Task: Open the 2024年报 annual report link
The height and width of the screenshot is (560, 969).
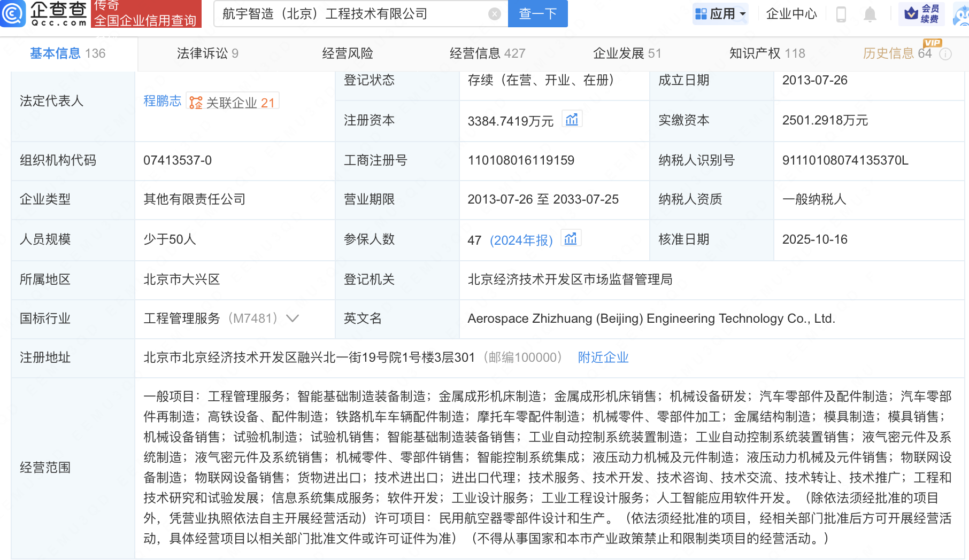Action: tap(521, 240)
